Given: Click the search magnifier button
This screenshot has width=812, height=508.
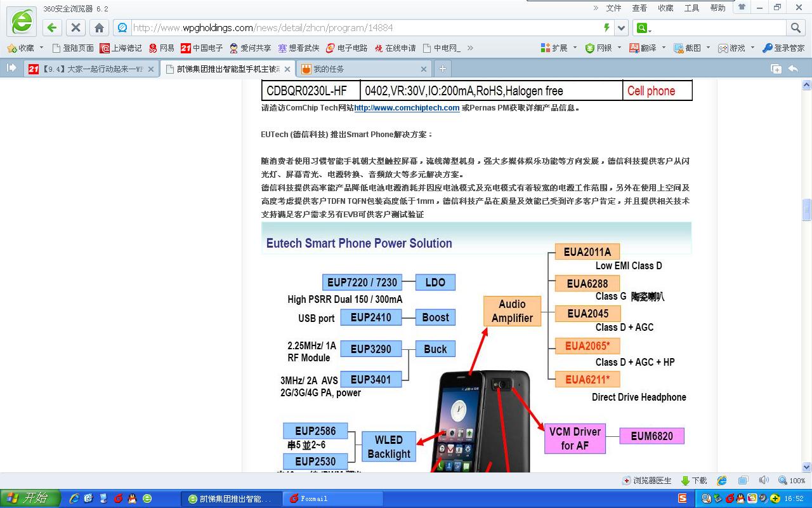Looking at the screenshot, I should 795,27.
